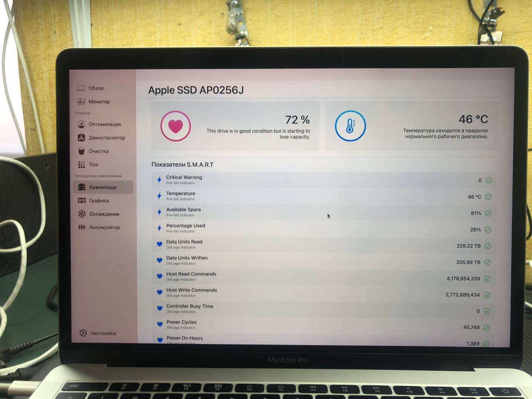
Task: Click the Очистка trash bin icon
Action: pos(81,151)
